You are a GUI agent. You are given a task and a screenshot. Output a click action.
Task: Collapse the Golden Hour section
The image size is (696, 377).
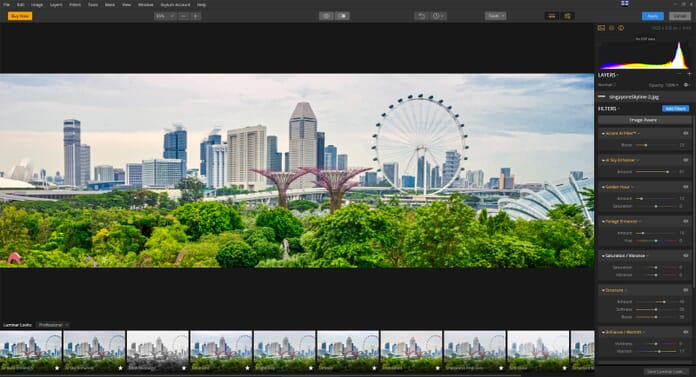pyautogui.click(x=603, y=187)
